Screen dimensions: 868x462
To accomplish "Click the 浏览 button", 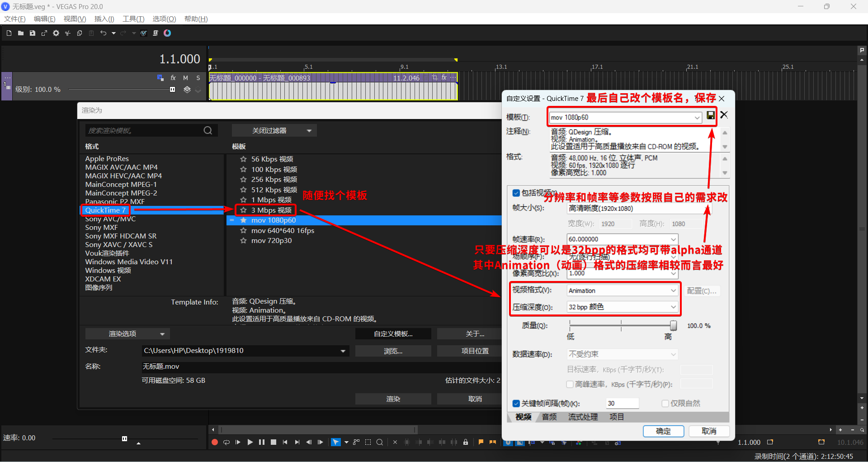I will pos(393,351).
